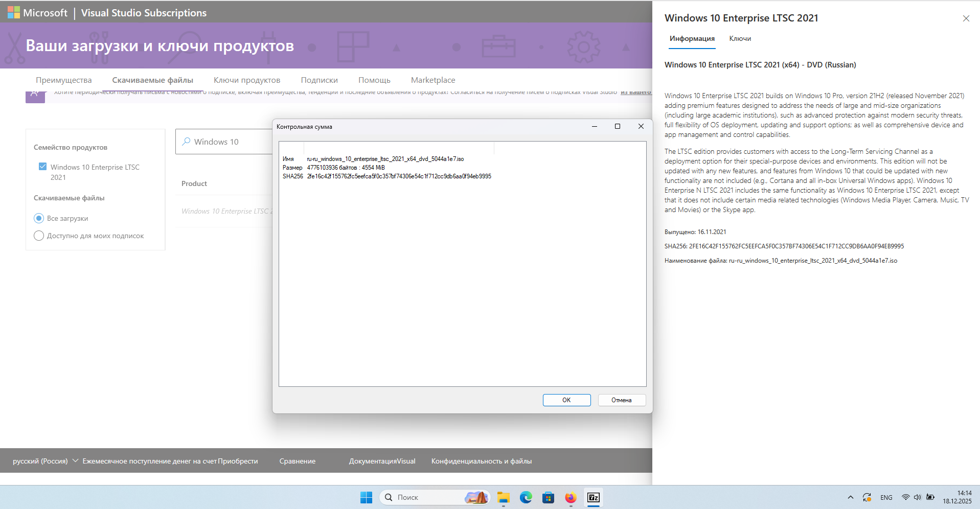Switch to the 'Ключи' tab
This screenshot has height=509, width=980.
[740, 39]
